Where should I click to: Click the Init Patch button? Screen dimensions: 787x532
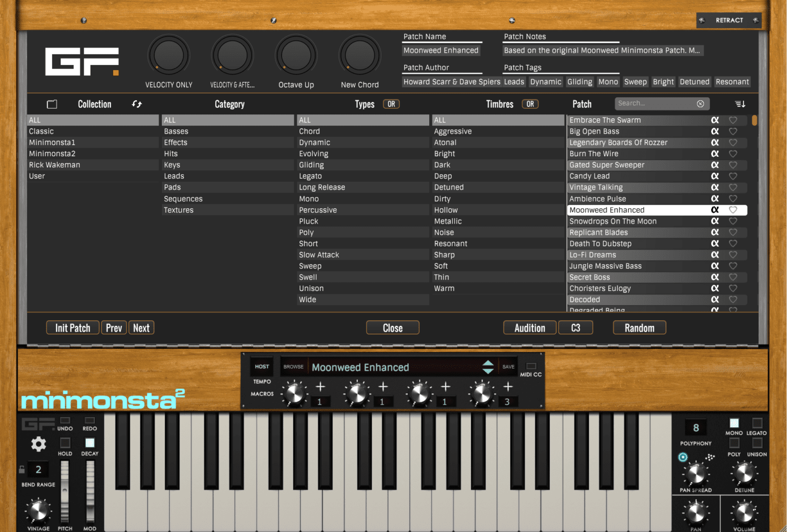[72, 328]
